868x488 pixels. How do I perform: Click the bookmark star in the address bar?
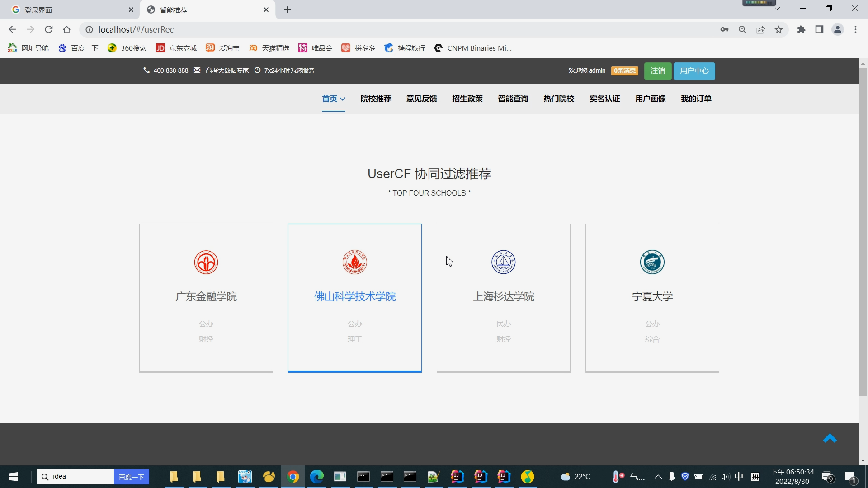click(x=778, y=29)
